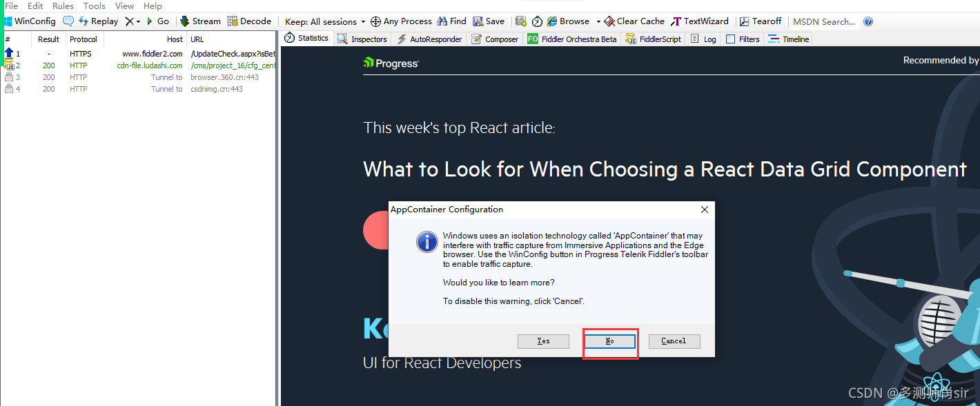Click Yes in AppContainer Configuration dialog
The image size is (980, 406).
pyautogui.click(x=543, y=341)
